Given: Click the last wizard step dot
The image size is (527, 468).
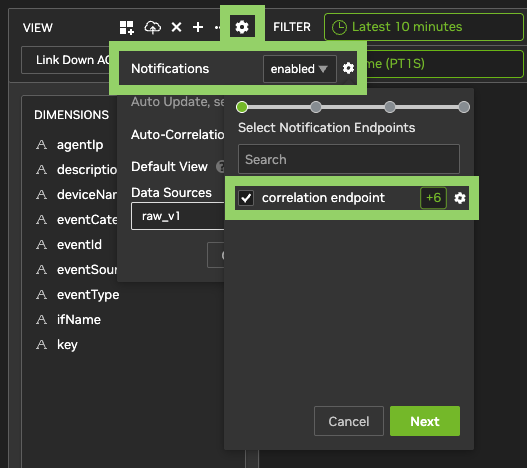Looking at the screenshot, I should coord(464,107).
